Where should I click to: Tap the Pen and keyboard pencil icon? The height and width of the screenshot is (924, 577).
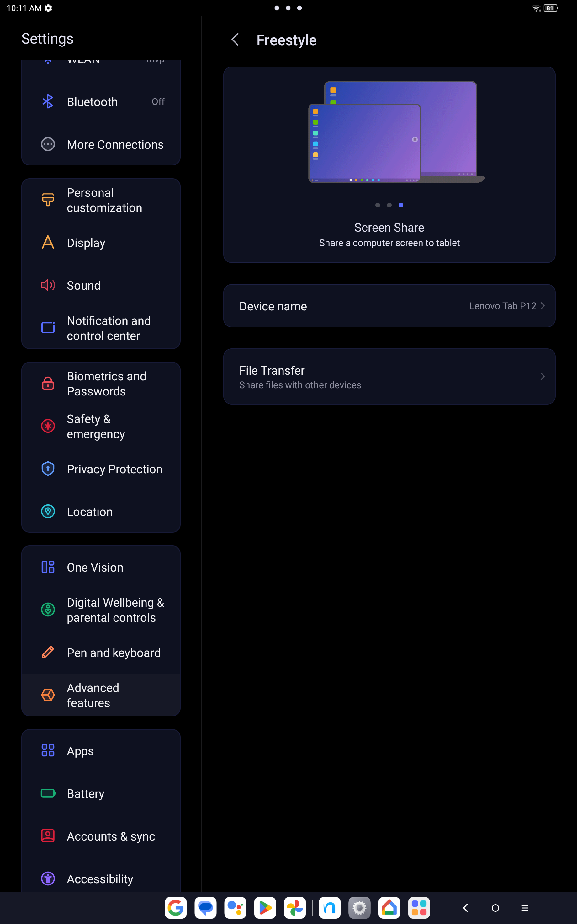(x=48, y=653)
